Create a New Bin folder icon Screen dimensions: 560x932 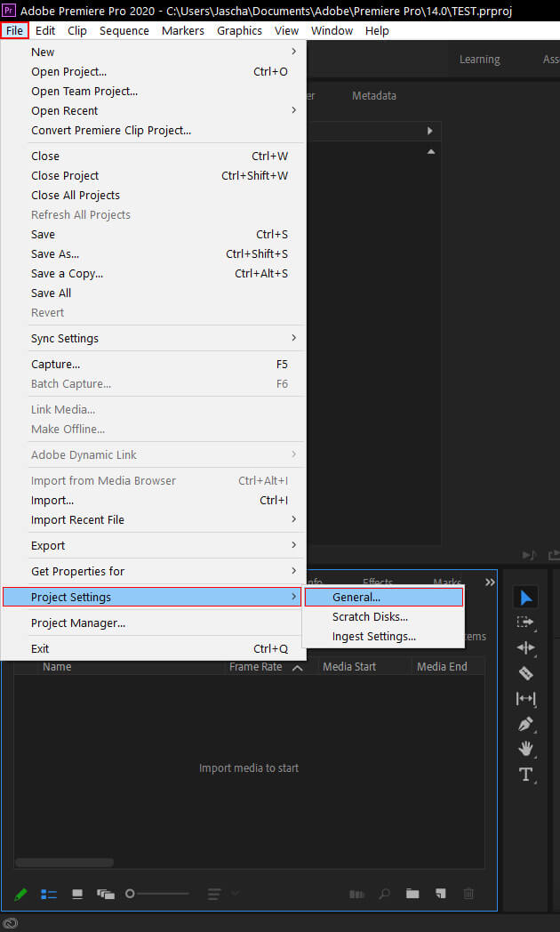pyautogui.click(x=412, y=894)
